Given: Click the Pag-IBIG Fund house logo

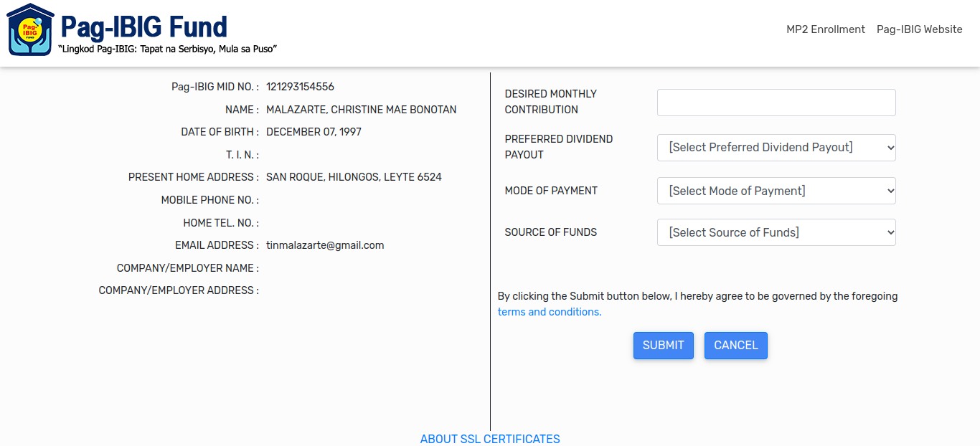Looking at the screenshot, I should tap(30, 30).
